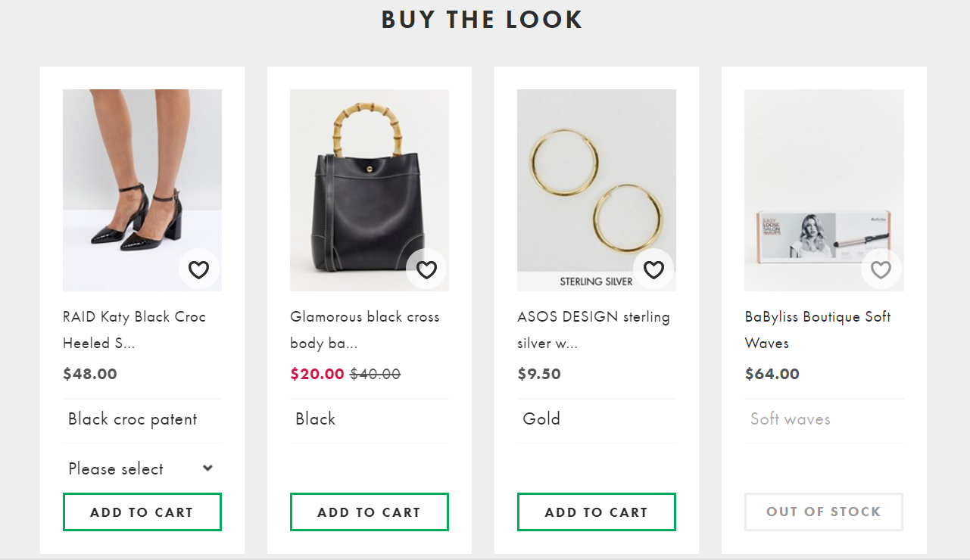Viewport: 970px width, 560px height.
Task: Add gold hoop earrings to cart
Action: click(x=596, y=512)
